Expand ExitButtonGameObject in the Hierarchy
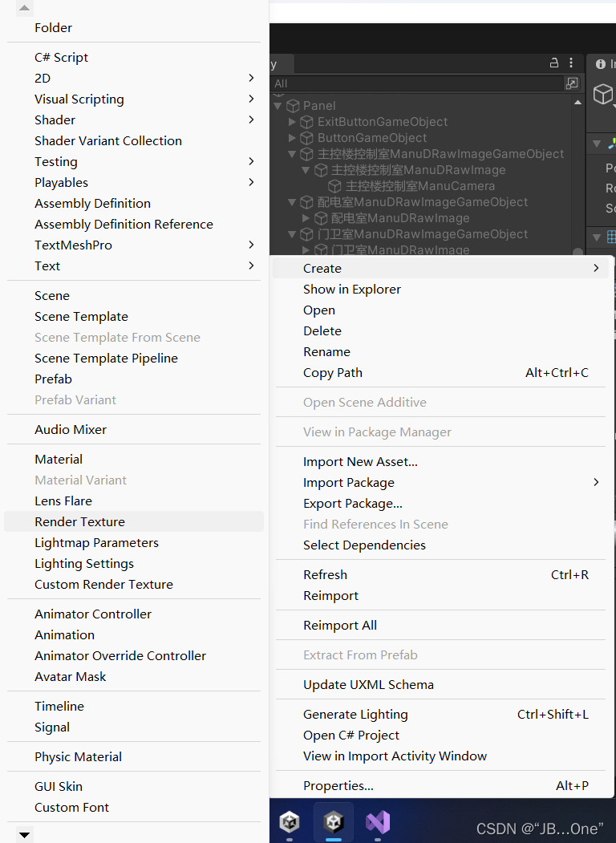 (291, 121)
